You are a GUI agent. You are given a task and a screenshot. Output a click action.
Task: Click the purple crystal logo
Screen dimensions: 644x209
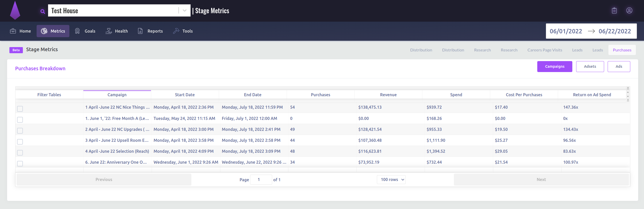[x=15, y=11]
